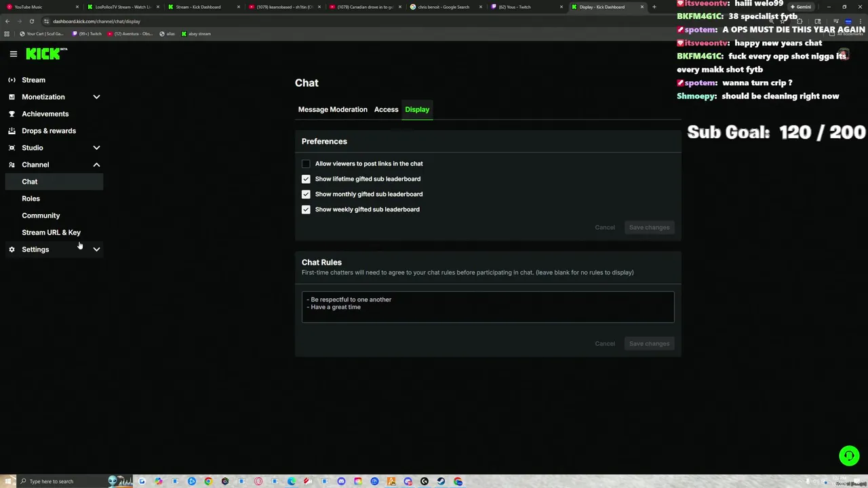Image resolution: width=868 pixels, height=488 pixels.
Task: Reload the page with the browser refresh icon
Action: [31, 21]
